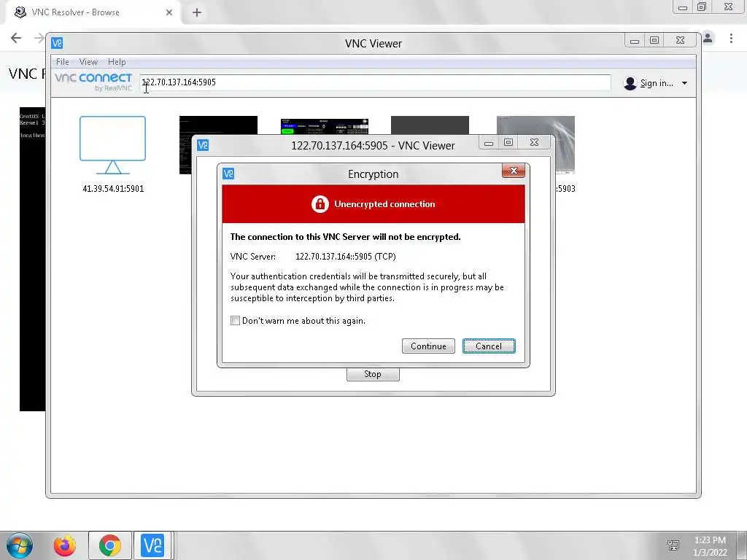Select the dark gray connection thumbnail
747x560 pixels.
tap(430, 125)
